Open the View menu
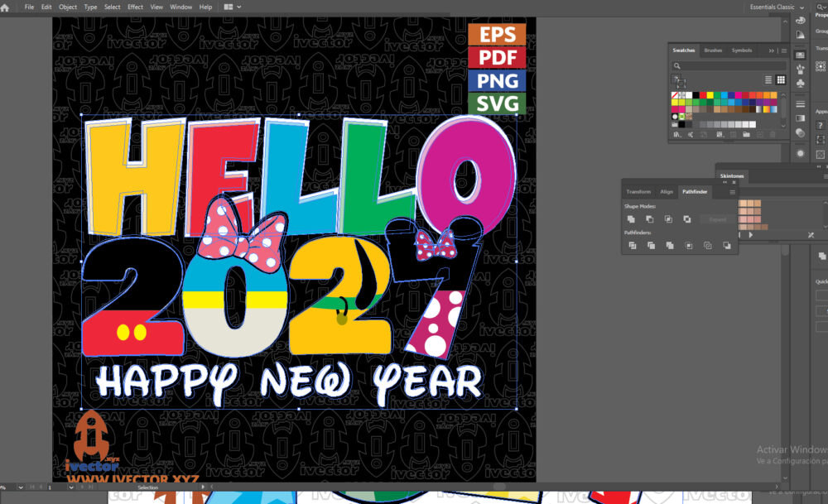The width and height of the screenshot is (828, 504). point(156,7)
